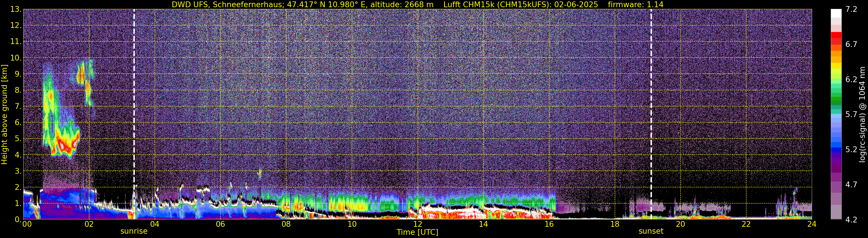Click the white band at the colorbar top
This screenshot has height=238, width=868.
tap(836, 13)
